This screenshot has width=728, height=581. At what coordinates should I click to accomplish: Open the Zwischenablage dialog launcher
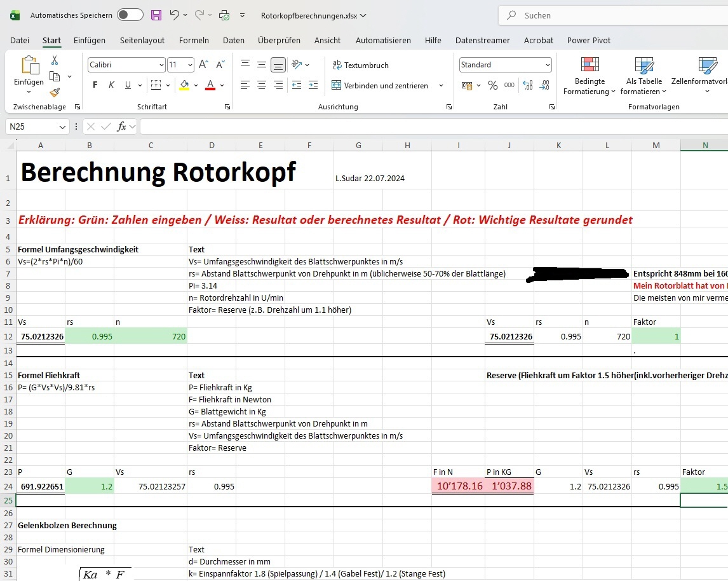click(x=78, y=107)
